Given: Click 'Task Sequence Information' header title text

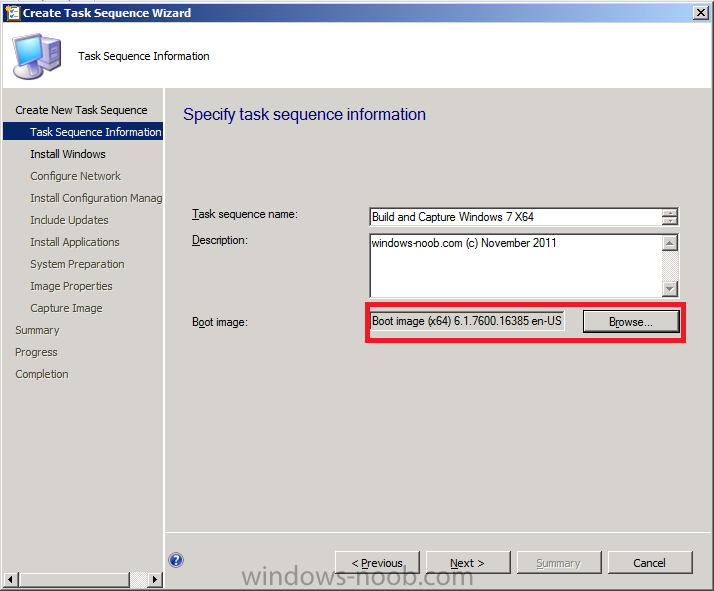Looking at the screenshot, I should point(143,56).
